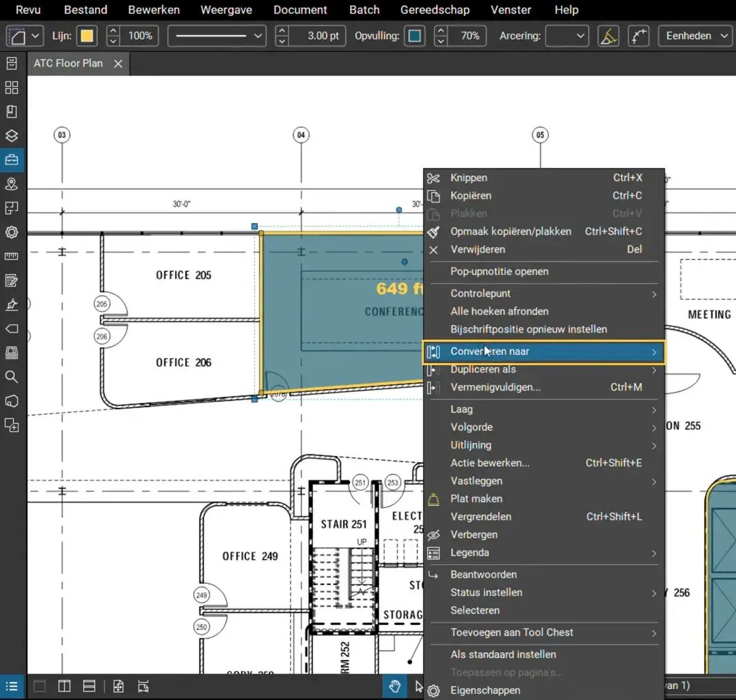Open the Gereedschap menu
This screenshot has width=736, height=700.
(435, 10)
